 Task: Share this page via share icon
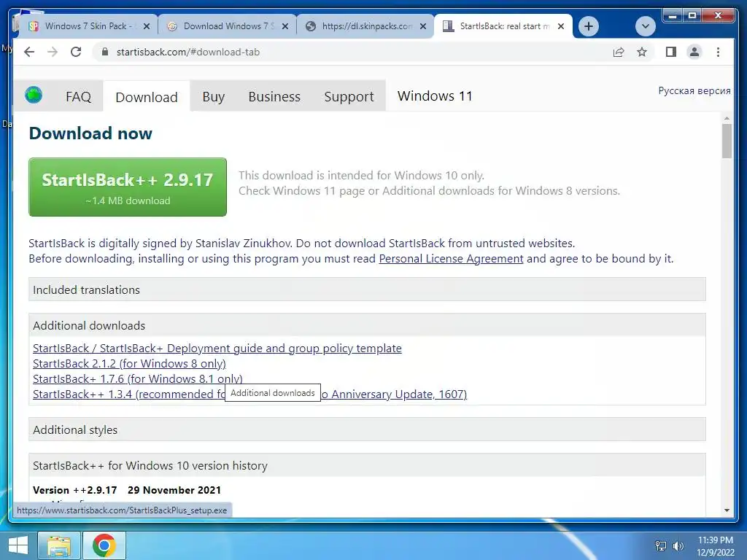619,52
